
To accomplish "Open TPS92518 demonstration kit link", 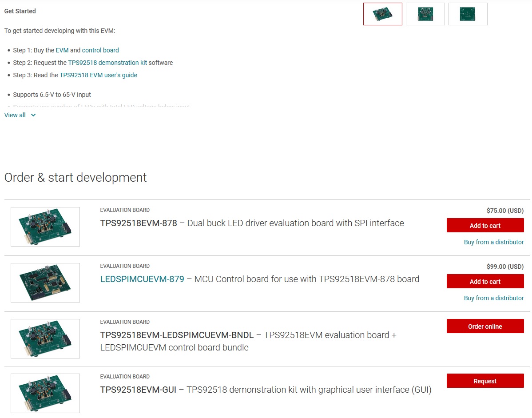I will click(107, 63).
